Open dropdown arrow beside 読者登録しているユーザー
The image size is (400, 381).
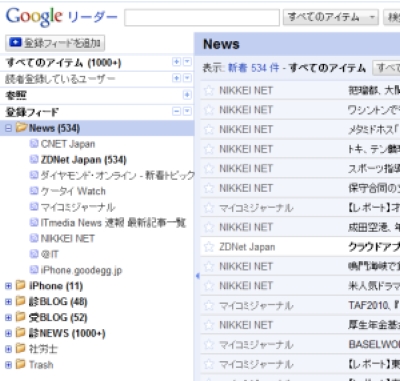(187, 78)
